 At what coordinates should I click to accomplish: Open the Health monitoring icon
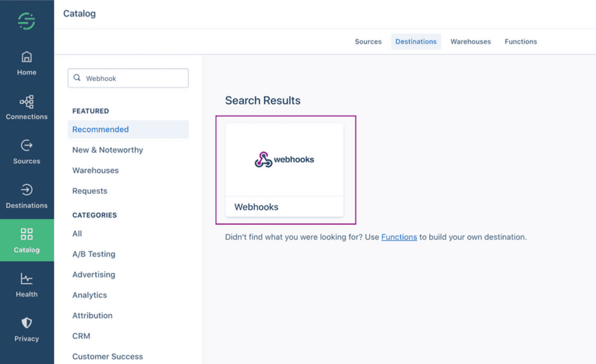click(x=26, y=279)
